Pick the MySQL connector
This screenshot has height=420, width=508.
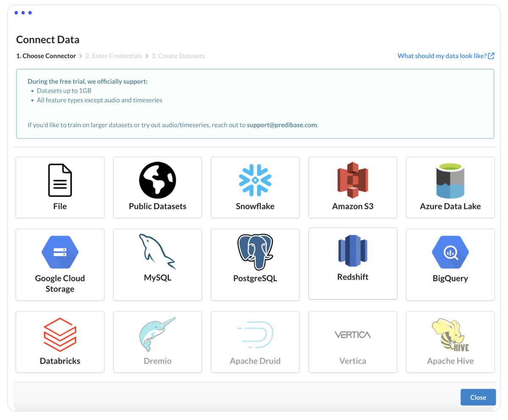(x=157, y=264)
